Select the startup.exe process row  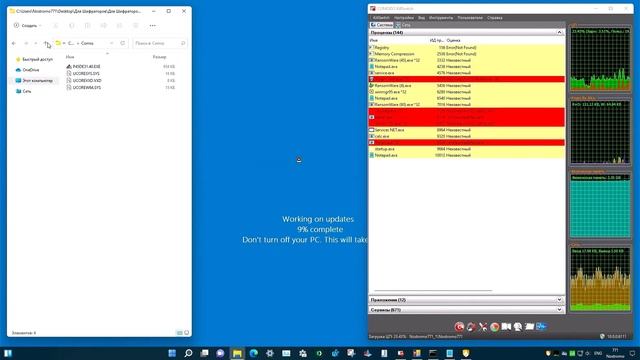pyautogui.click(x=467, y=149)
